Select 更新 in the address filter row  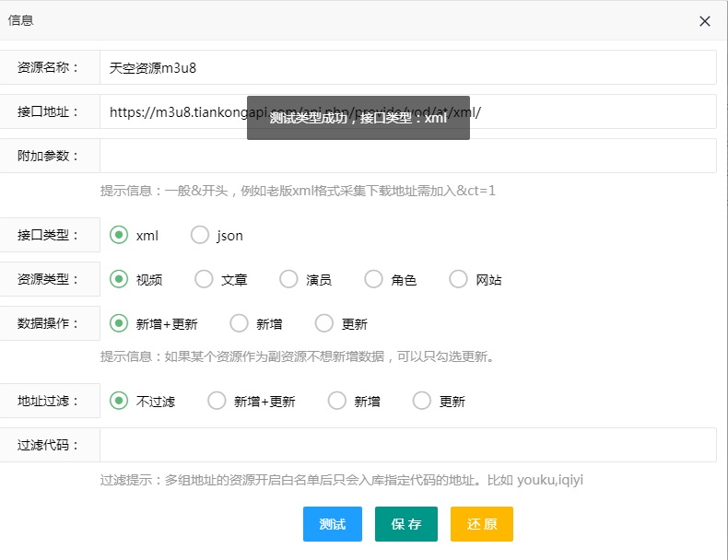(421, 401)
